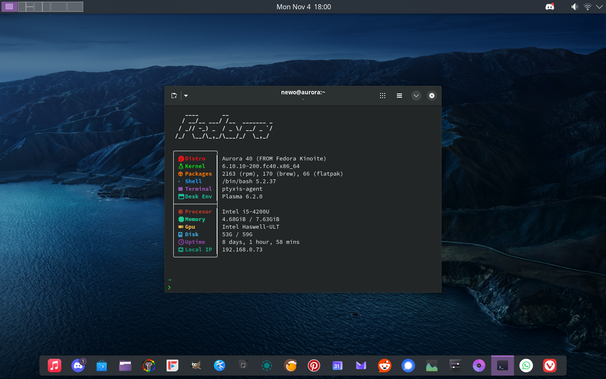The height and width of the screenshot is (379, 606).
Task: Open Discord from the dock
Action: pyautogui.click(x=78, y=365)
